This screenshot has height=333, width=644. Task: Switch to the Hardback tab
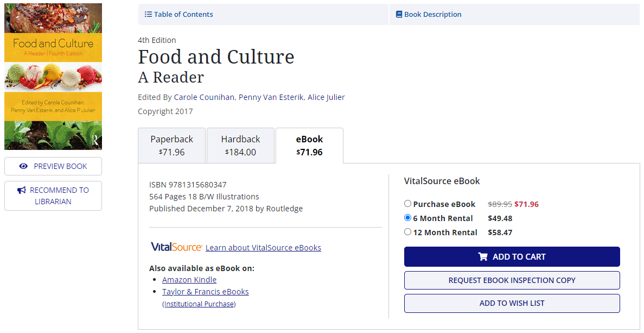point(240,145)
